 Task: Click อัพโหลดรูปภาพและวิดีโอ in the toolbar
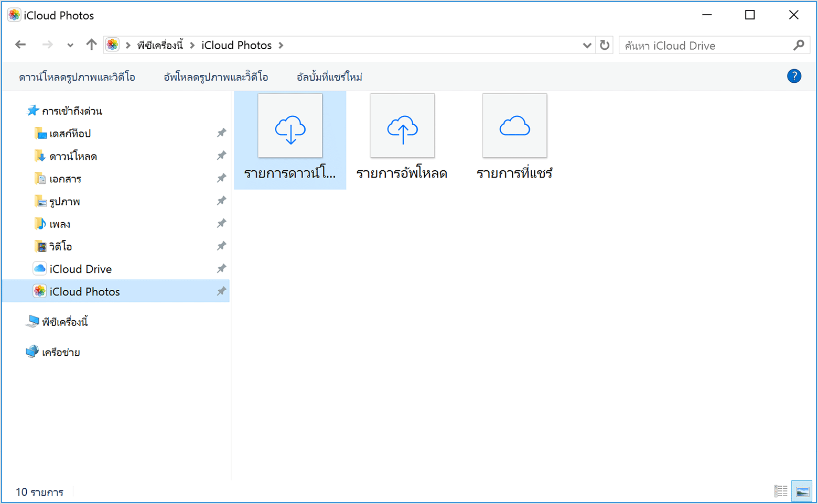pyautogui.click(x=216, y=77)
